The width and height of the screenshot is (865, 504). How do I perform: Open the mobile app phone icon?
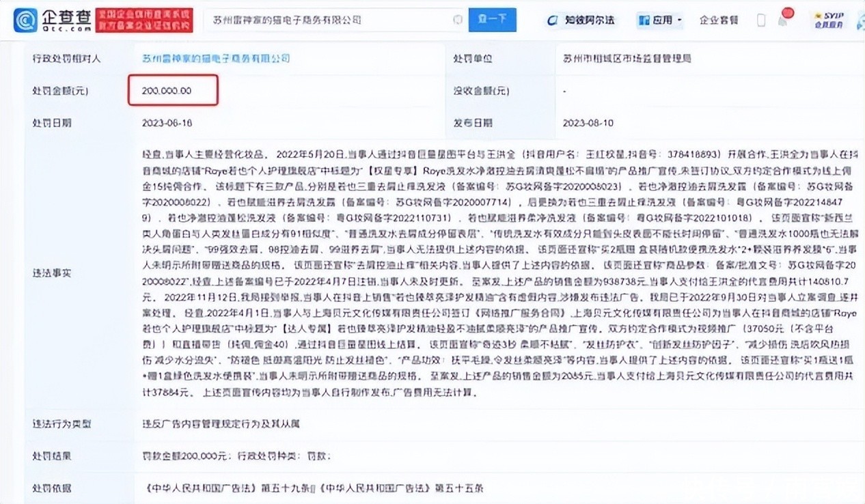(761, 20)
